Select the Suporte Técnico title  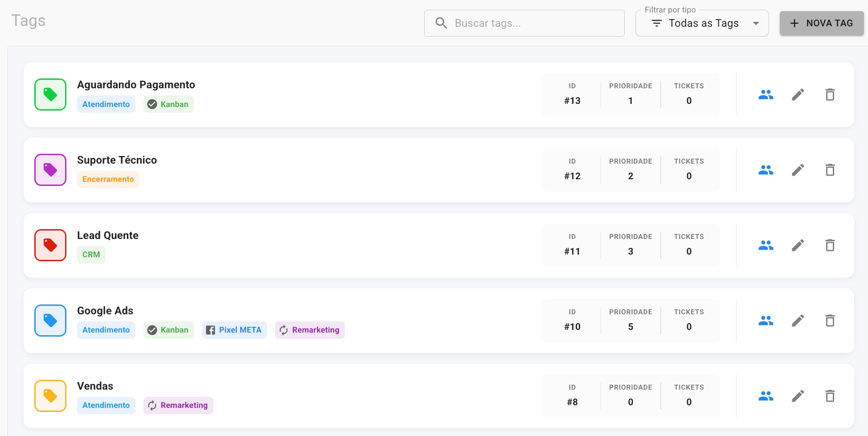pyautogui.click(x=117, y=160)
